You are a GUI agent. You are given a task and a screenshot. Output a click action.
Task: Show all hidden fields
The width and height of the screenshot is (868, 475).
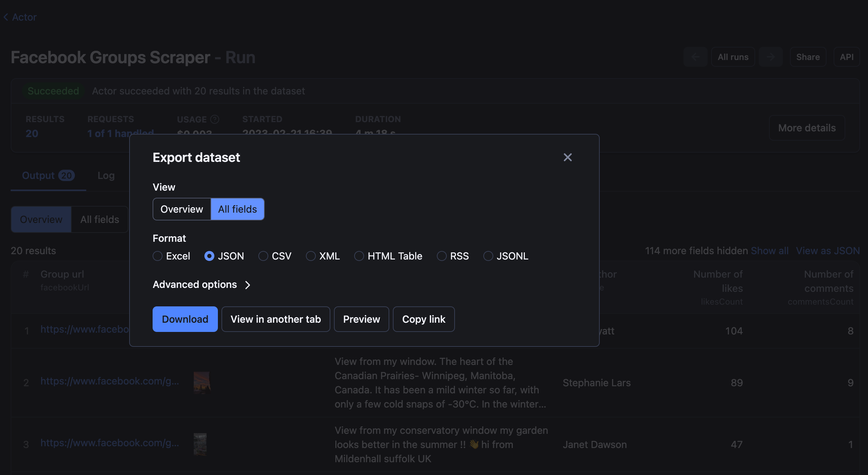coord(770,251)
